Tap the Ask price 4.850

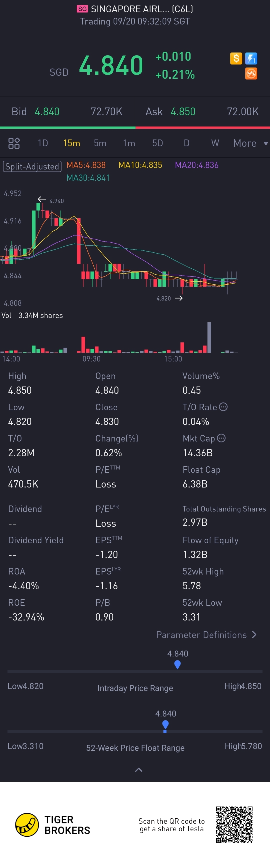pos(183,111)
